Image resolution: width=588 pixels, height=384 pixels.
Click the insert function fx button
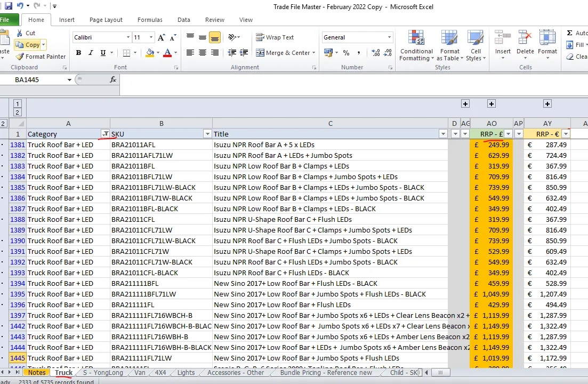pos(113,79)
